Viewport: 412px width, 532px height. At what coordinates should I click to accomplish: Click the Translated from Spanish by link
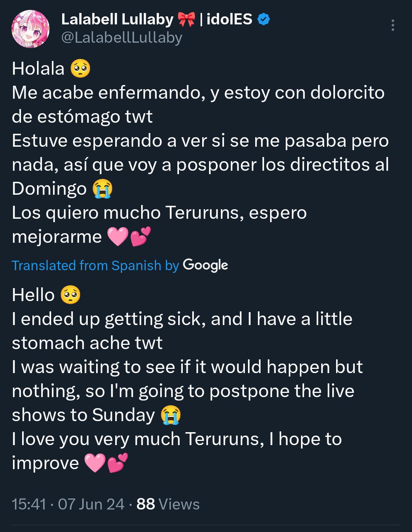pos(95,266)
